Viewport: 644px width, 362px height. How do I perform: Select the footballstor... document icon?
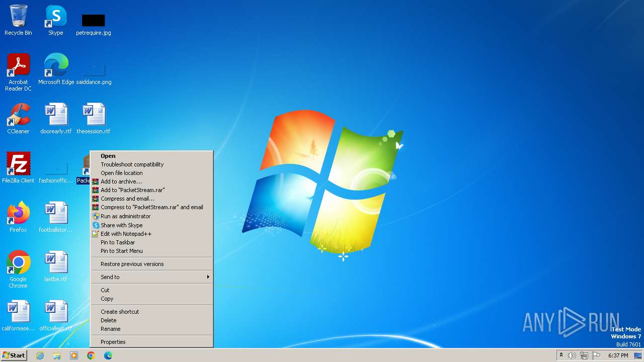coord(56,217)
